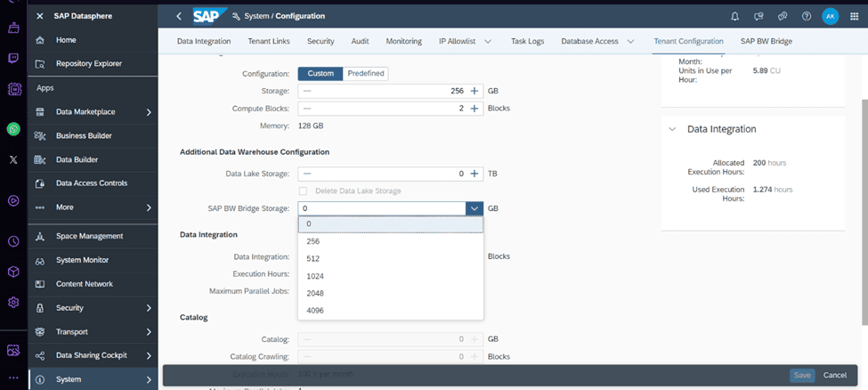Image resolution: width=868 pixels, height=390 pixels.
Task: Open product switcher grid icon
Action: [854, 16]
